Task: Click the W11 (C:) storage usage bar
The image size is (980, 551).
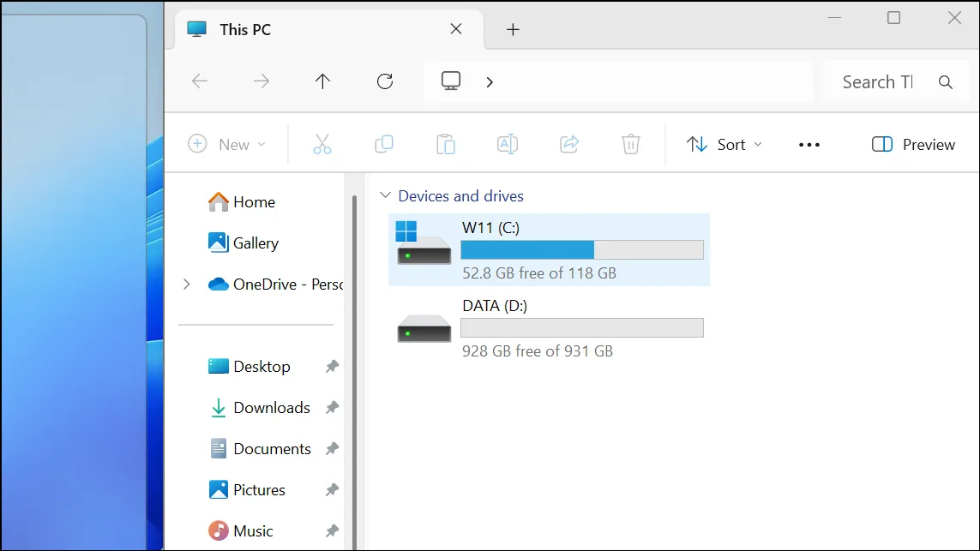Action: pyautogui.click(x=582, y=250)
